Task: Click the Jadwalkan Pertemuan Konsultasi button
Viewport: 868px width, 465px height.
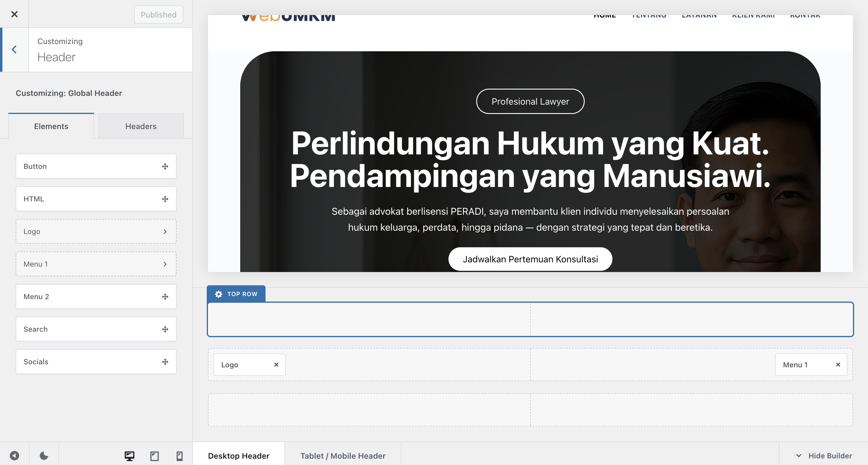Action: coord(530,259)
